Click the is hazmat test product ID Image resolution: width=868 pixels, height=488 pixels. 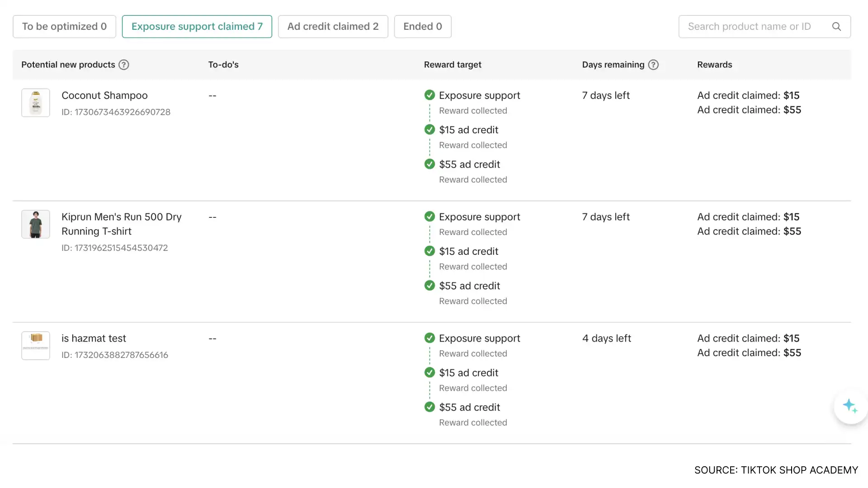tap(114, 355)
